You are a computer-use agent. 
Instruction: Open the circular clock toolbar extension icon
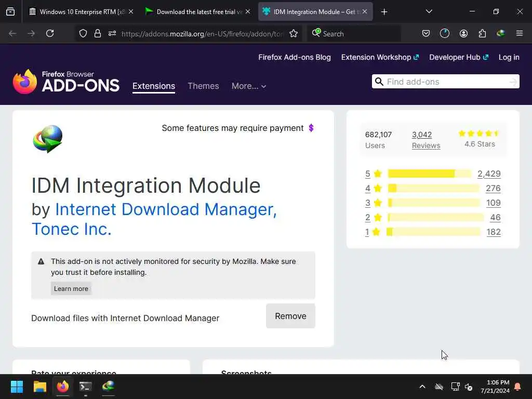click(x=445, y=33)
